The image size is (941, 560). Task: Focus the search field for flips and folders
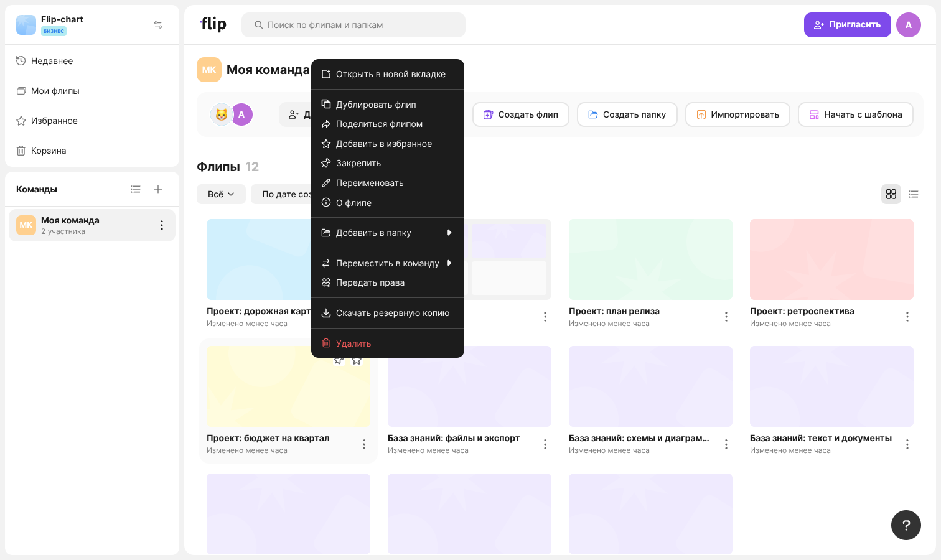point(353,25)
